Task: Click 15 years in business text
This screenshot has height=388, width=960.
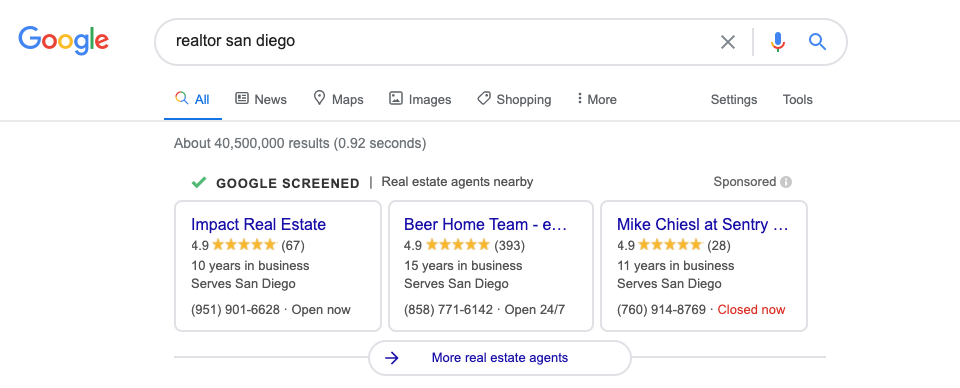Action: (x=463, y=266)
